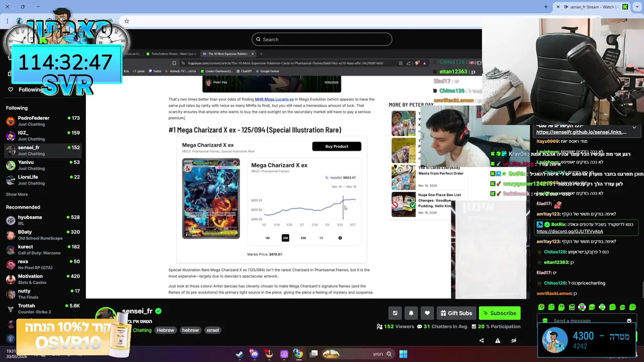Select the 6M chart range
This screenshot has width=644, height=362.
[x=303, y=238]
